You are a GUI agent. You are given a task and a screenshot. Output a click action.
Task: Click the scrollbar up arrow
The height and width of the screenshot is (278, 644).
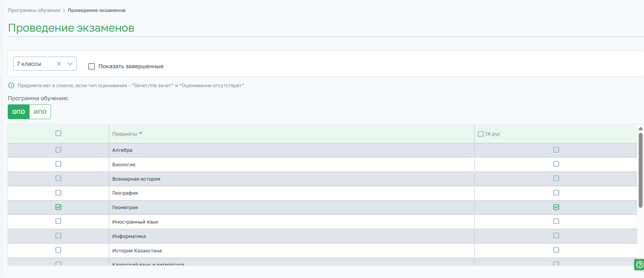640,129
